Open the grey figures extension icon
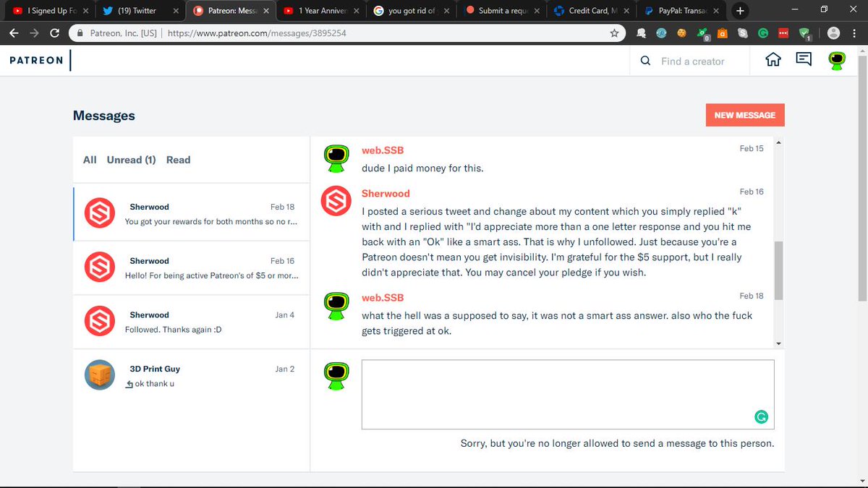868x488 pixels. (x=641, y=33)
